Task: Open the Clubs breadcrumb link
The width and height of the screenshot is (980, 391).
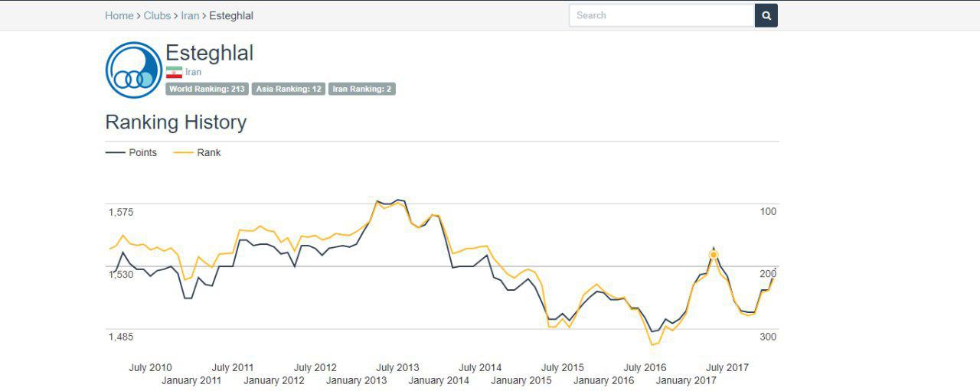Action: click(157, 15)
